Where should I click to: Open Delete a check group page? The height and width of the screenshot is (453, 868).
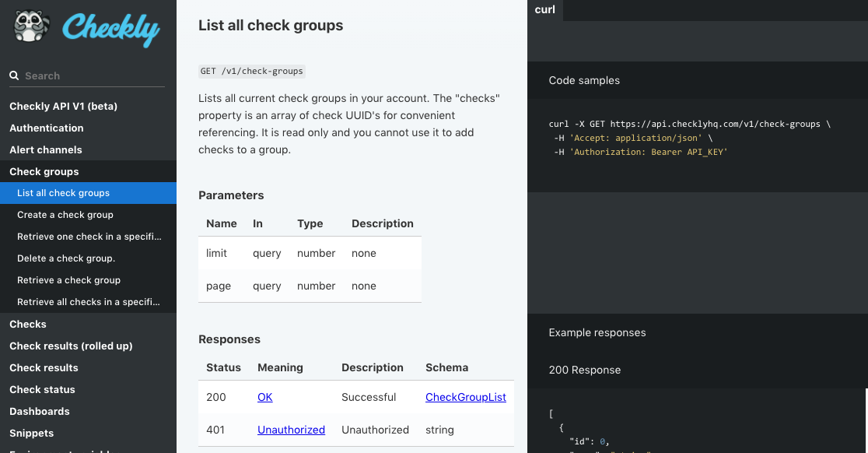click(66, 258)
